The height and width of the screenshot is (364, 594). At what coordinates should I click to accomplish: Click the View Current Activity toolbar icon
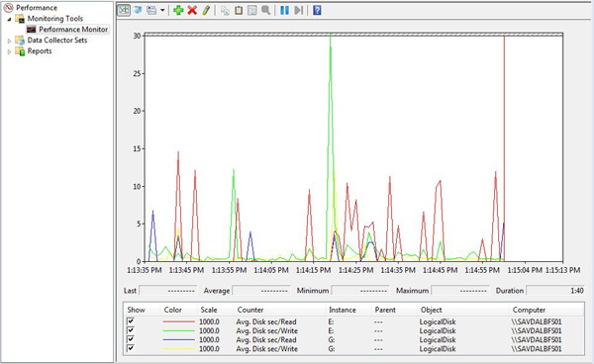tap(124, 10)
